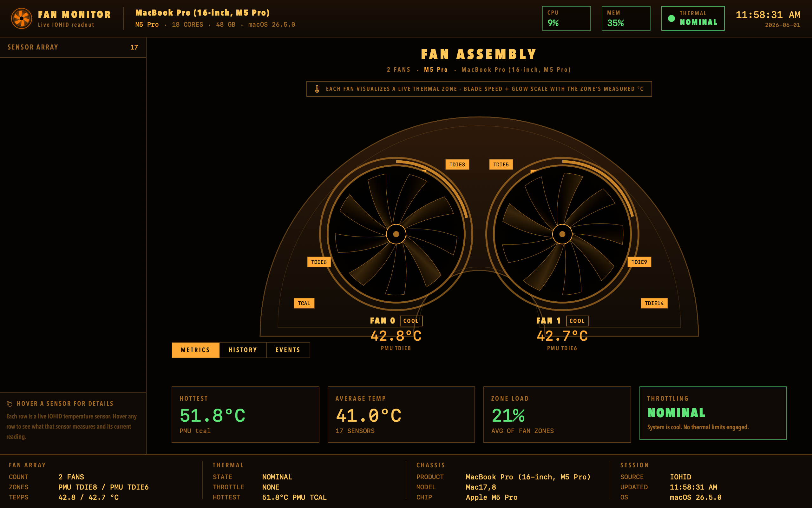Select the TCAL sensor tag
The width and height of the screenshot is (812, 508).
point(304,304)
